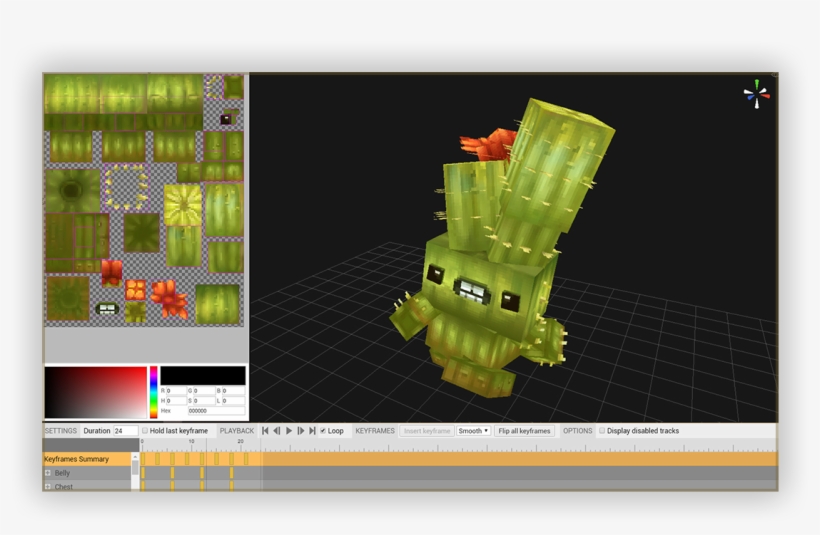Click the OPTIONS section label
This screenshot has height=535, width=820.
(x=577, y=431)
